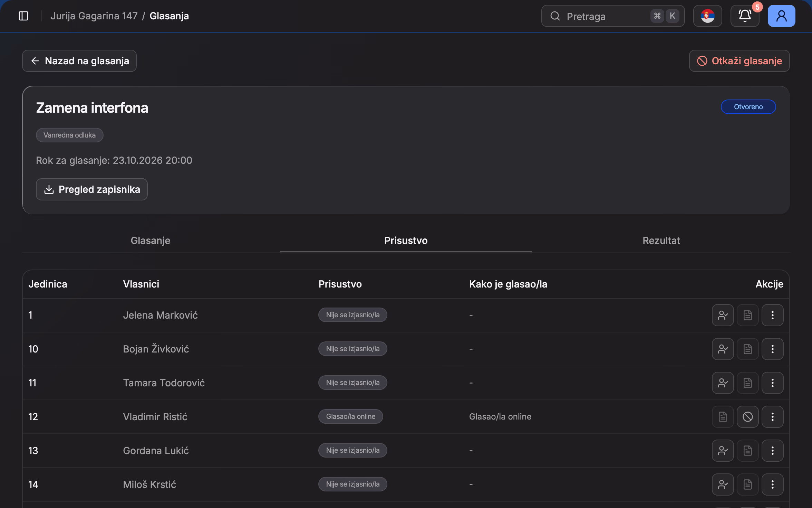Click the Vanredna odluka tag
Screen dimensions: 812x508
pos(69,135)
